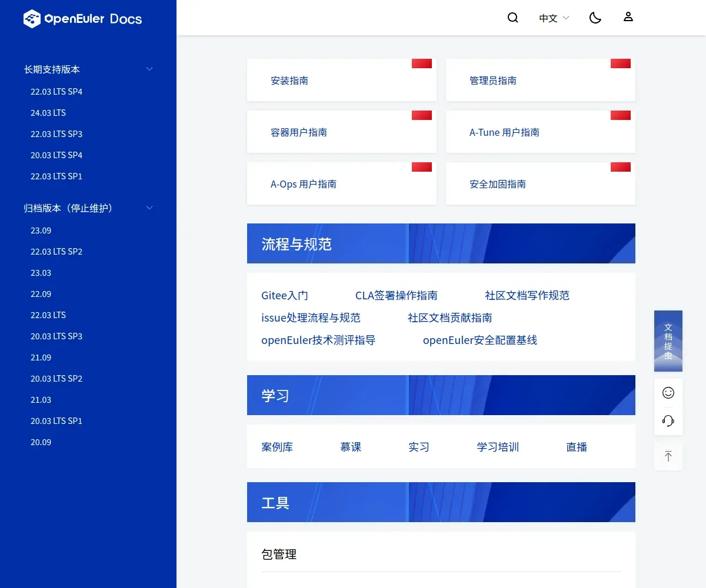Open the issue处理流程与规范 link
This screenshot has height=588, width=706.
click(311, 318)
